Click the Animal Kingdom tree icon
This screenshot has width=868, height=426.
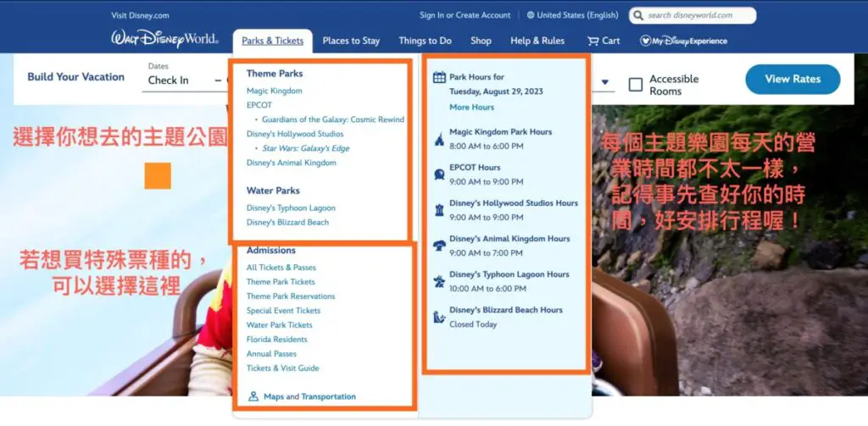(439, 246)
